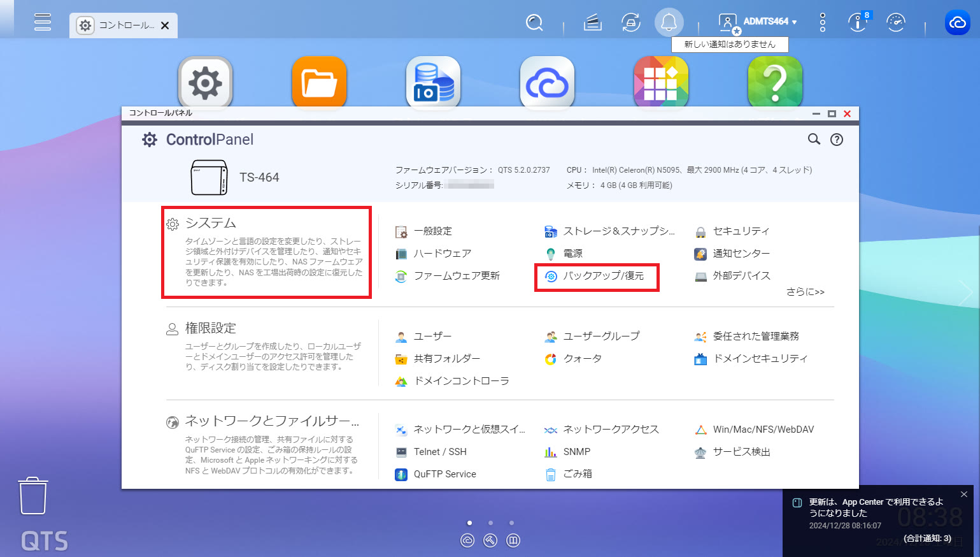
Task: Open the notifications bell
Action: click(669, 23)
